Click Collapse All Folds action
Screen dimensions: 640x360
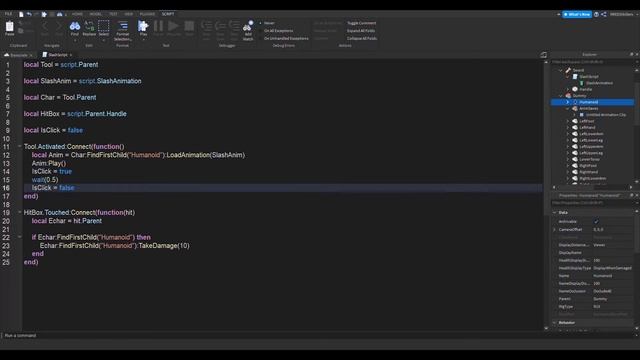pos(362,38)
